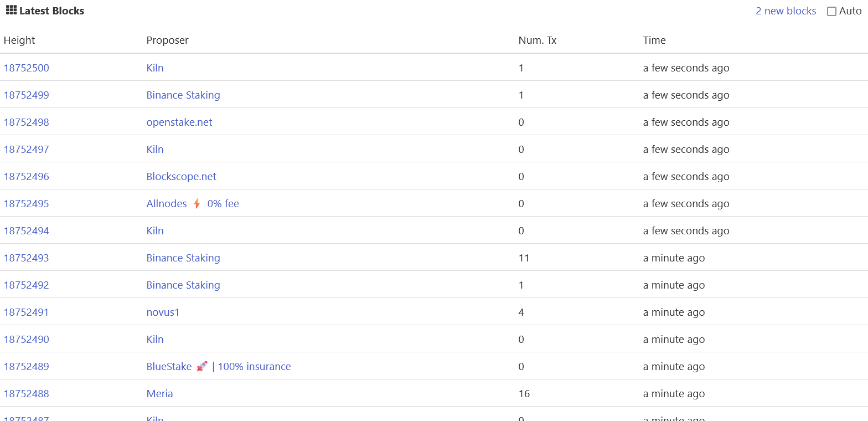
Task: Open Blockscope.net proposer link
Action: (x=182, y=177)
